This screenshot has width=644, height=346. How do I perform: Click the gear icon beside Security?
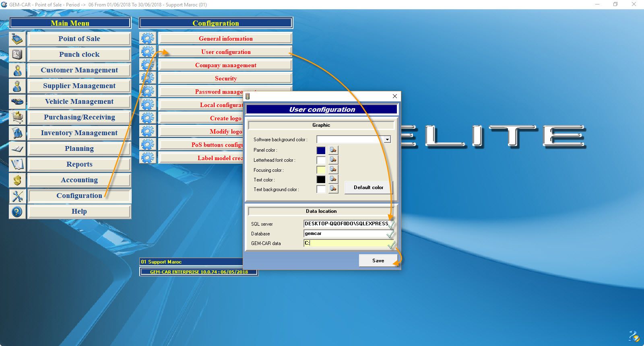pyautogui.click(x=148, y=78)
